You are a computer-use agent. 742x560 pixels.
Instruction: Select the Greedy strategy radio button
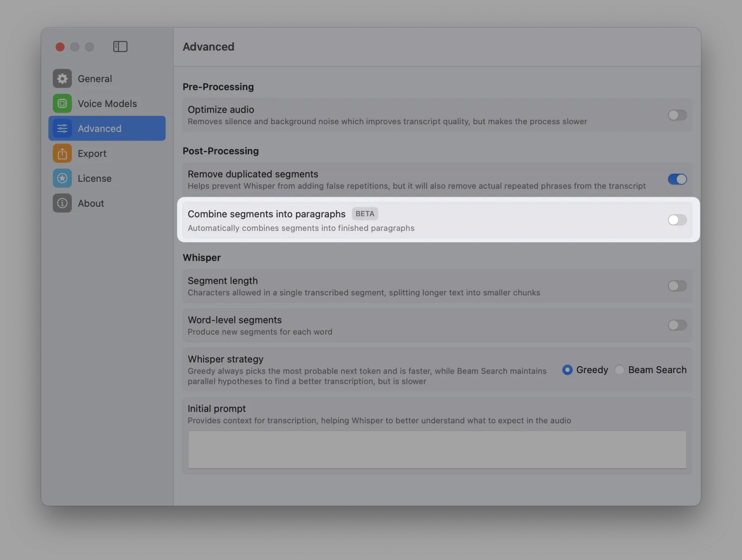coord(567,370)
